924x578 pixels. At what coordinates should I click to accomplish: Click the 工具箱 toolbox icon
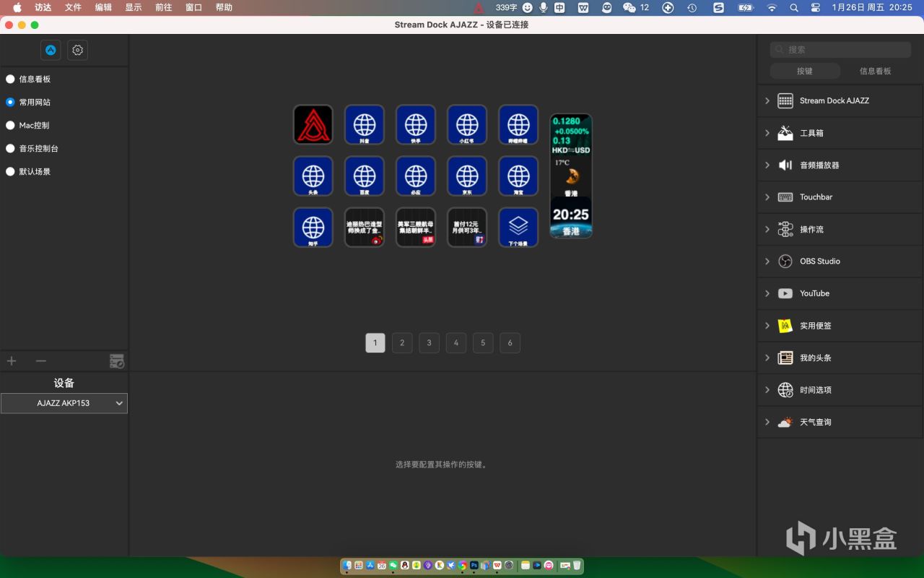[x=785, y=133]
